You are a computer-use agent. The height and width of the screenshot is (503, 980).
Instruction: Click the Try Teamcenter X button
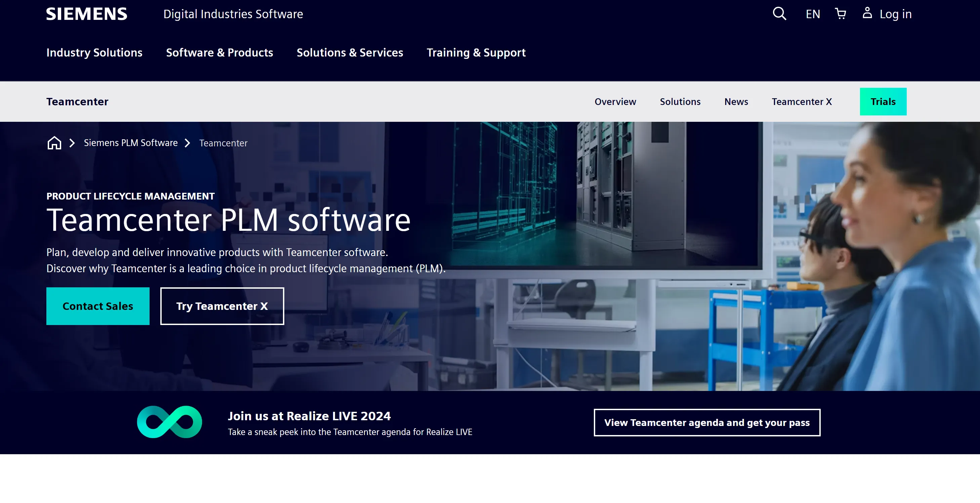click(x=221, y=306)
